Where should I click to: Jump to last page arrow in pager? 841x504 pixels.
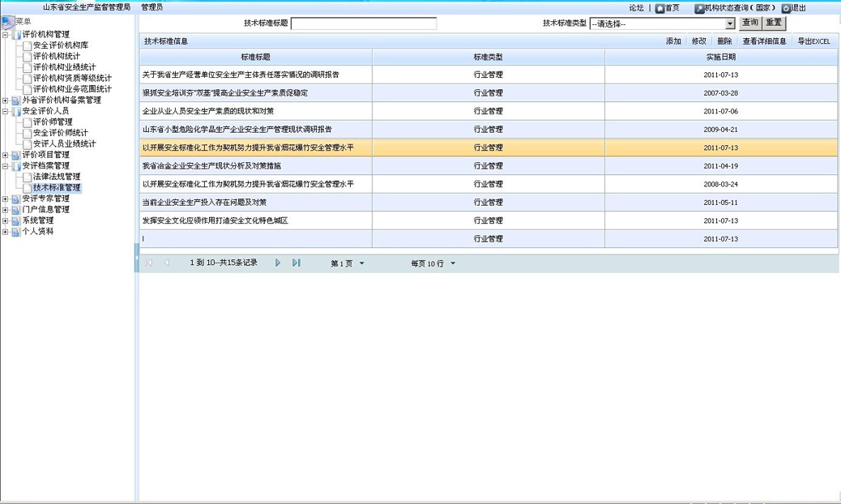click(x=297, y=263)
